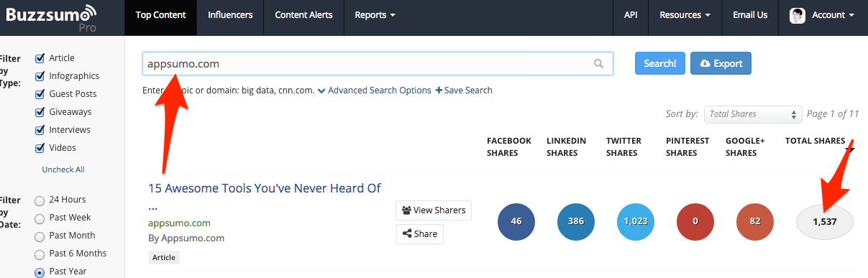Toggle the Guest Posts checkbox
The width and height of the screenshot is (868, 278).
click(40, 94)
